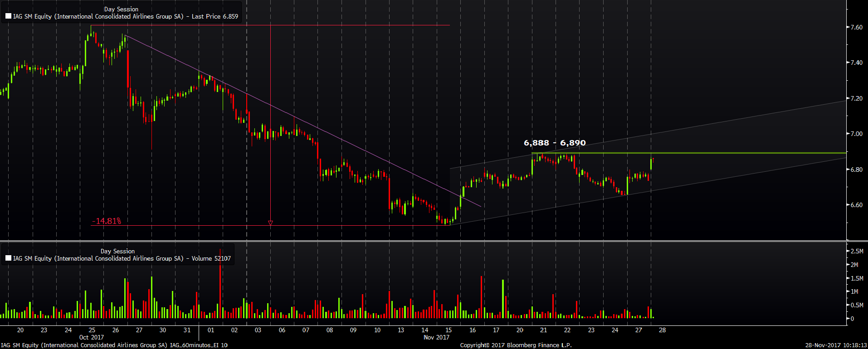Click the Day Session label in the volume panel
This screenshot has width=868, height=349.
[x=117, y=251]
